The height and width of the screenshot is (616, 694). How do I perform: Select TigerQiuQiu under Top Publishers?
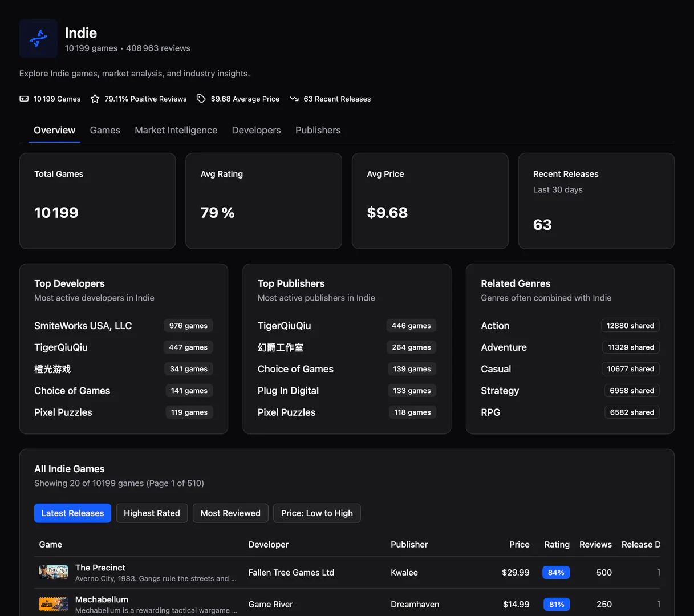(284, 325)
